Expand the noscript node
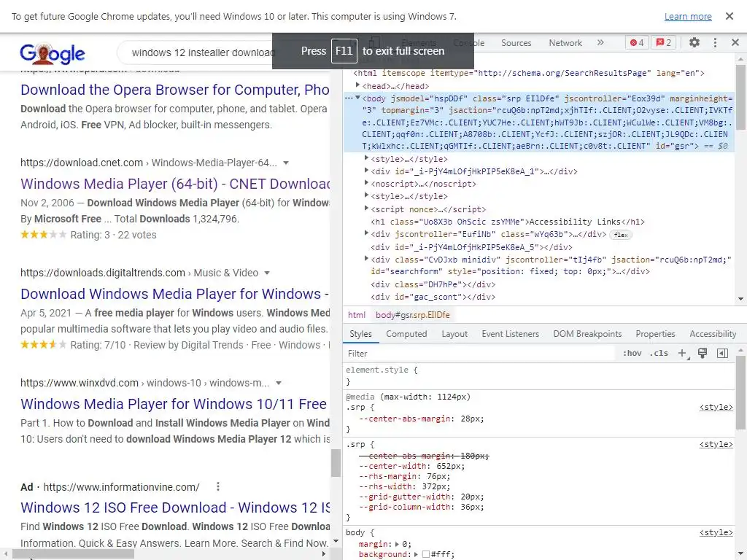The image size is (747, 560). pyautogui.click(x=366, y=183)
